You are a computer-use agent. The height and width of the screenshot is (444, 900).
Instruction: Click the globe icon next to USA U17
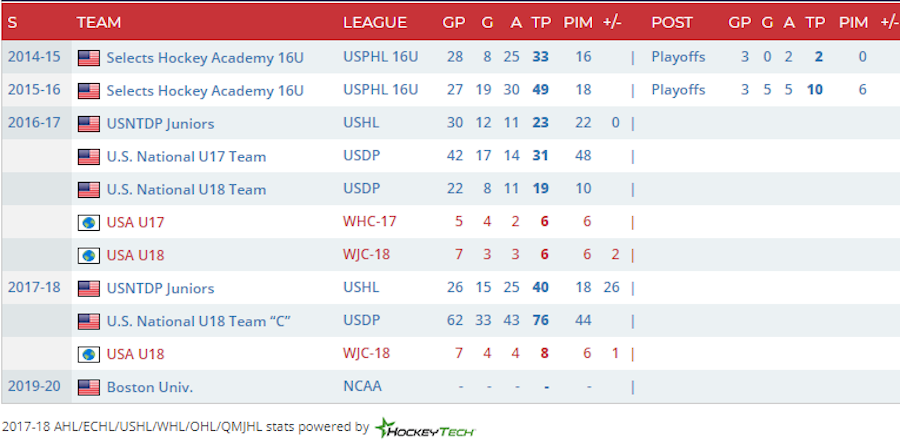[x=89, y=222]
